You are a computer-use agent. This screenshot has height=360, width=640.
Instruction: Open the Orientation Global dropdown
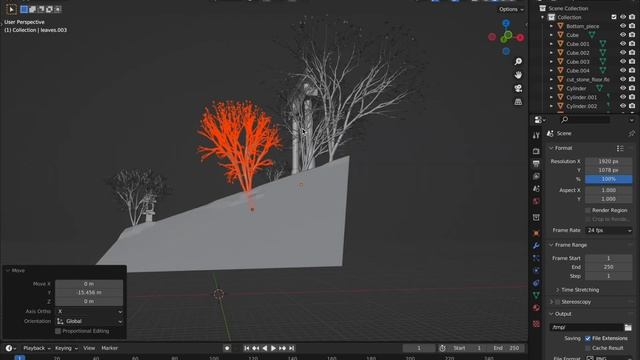click(89, 321)
